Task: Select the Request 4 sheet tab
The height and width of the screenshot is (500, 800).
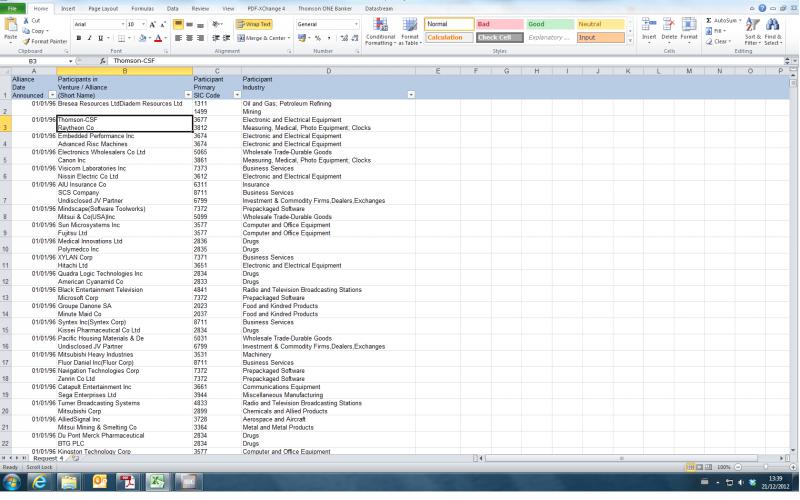Action: point(48,458)
